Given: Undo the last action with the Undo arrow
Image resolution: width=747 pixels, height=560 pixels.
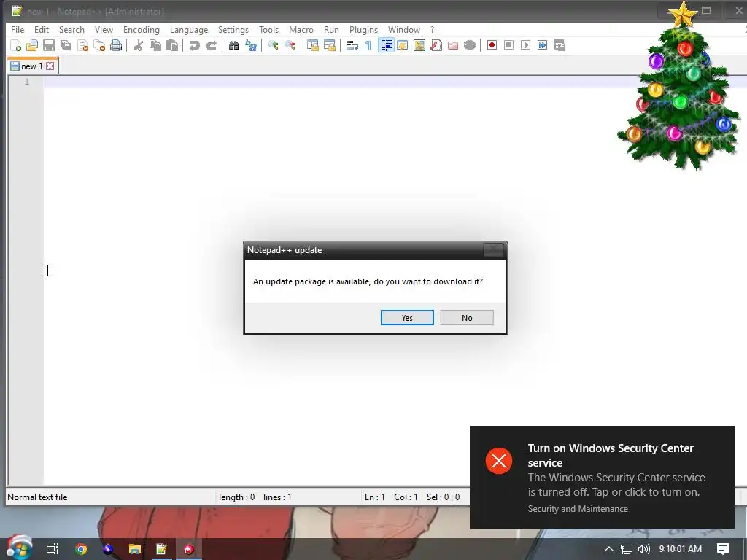Looking at the screenshot, I should tap(194, 45).
